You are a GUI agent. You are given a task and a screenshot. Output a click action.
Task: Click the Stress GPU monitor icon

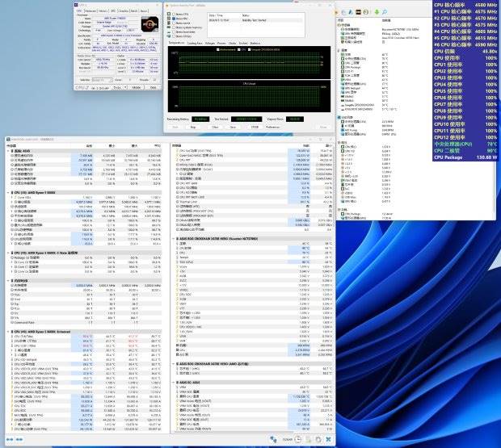pos(169,36)
